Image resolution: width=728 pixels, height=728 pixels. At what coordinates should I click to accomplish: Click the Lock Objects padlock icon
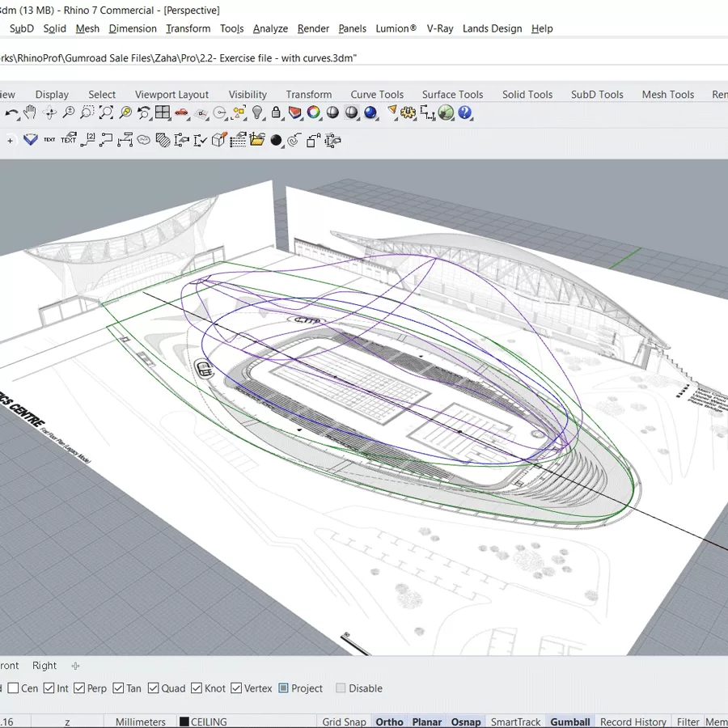[x=276, y=112]
